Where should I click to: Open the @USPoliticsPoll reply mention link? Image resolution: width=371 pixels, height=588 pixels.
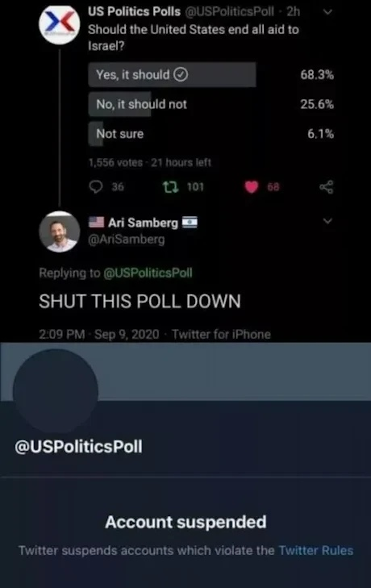(148, 273)
